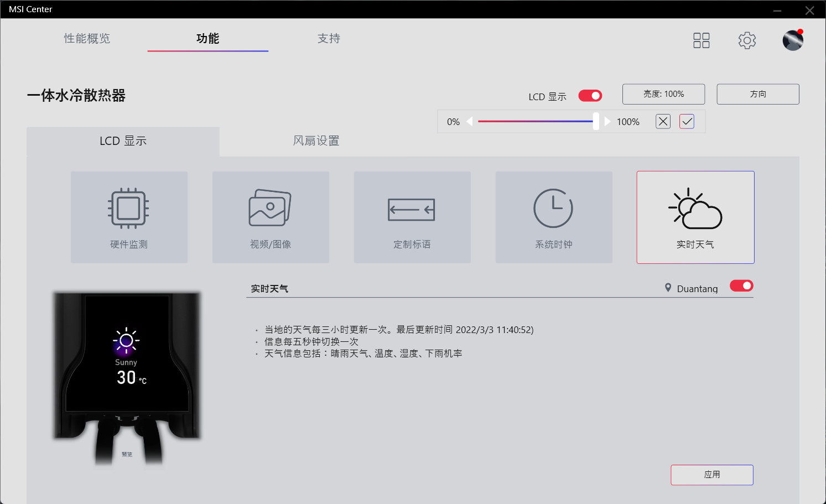Image resolution: width=826 pixels, height=504 pixels.
Task: Click the location pin beside Duantang
Action: point(667,287)
